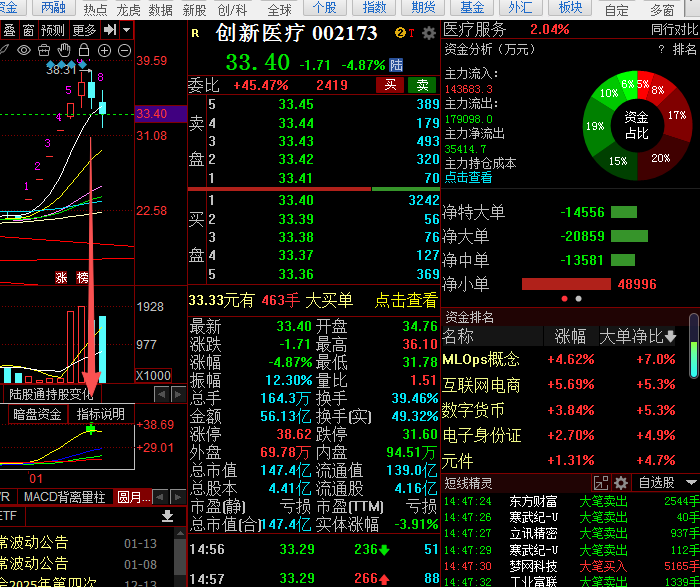Click pop-out icon in 短线精灵 header
Viewport: 700px width, 587px height.
pos(601,483)
